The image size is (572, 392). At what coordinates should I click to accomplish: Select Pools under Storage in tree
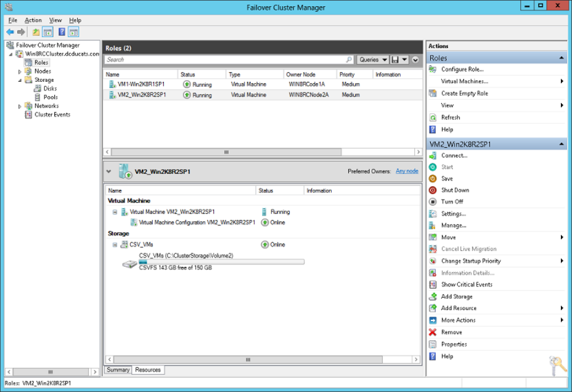pos(50,97)
